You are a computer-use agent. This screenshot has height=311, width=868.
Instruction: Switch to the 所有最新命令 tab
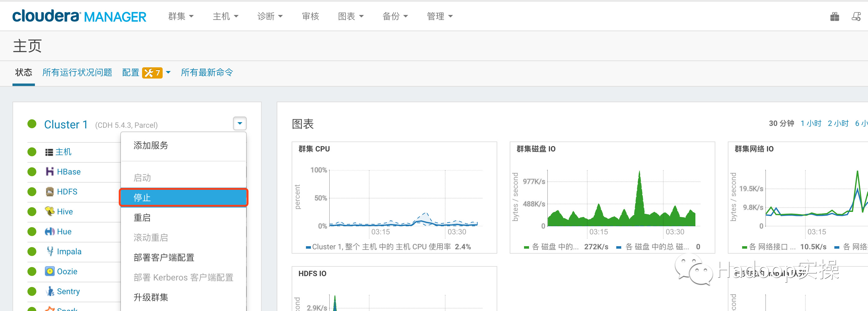point(207,72)
